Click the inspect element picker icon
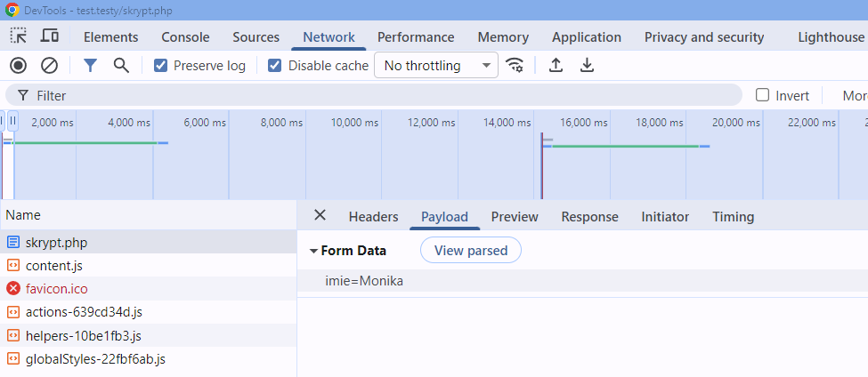 19,36
